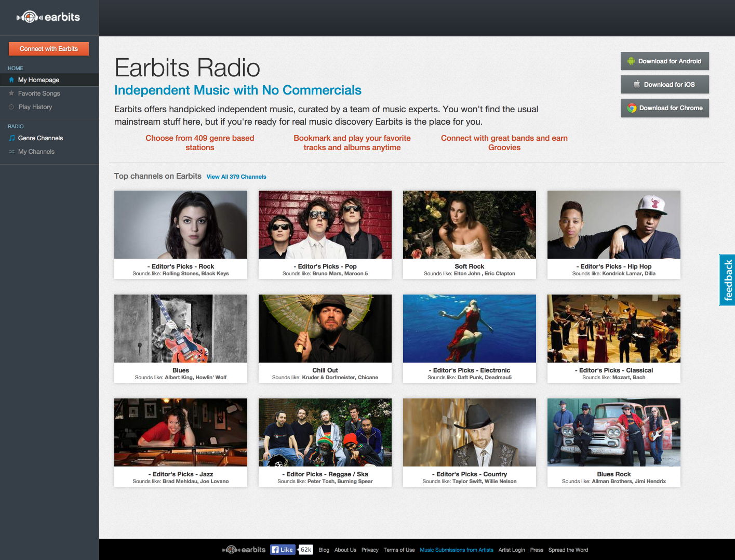The width and height of the screenshot is (735, 560).
Task: Open the Editor's Picks - Jazz thumbnail
Action: [181, 432]
